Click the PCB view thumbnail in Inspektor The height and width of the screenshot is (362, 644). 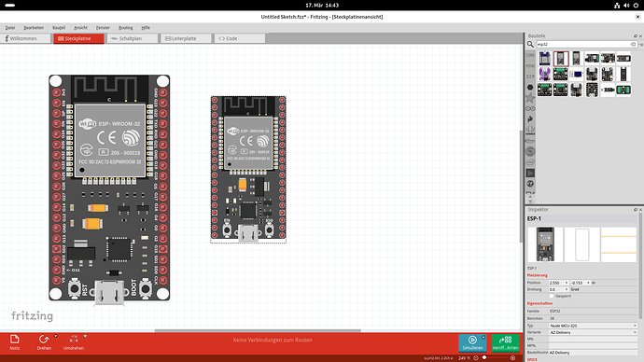pos(619,244)
